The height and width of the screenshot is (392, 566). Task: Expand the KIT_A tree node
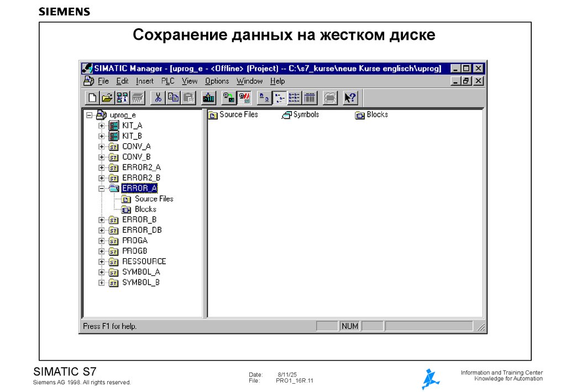(101, 125)
